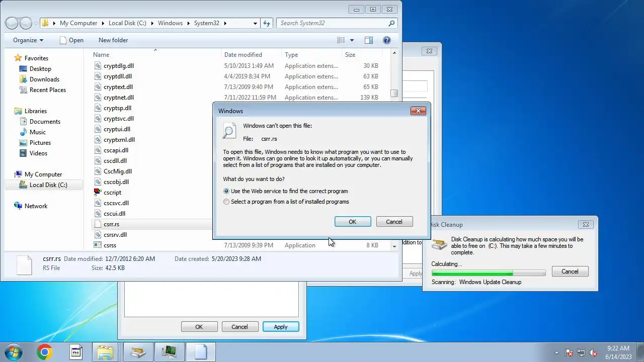Refresh the System32 folder view

[267, 23]
